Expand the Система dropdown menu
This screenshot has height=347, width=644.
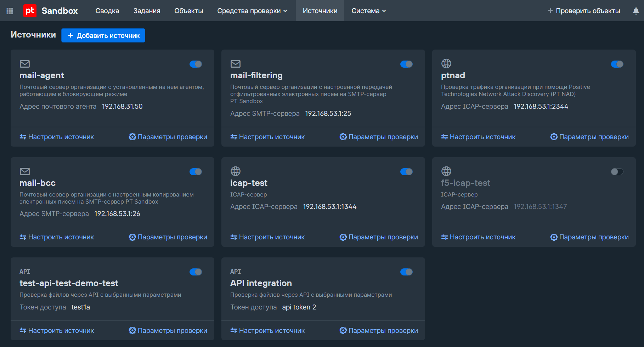(x=368, y=11)
